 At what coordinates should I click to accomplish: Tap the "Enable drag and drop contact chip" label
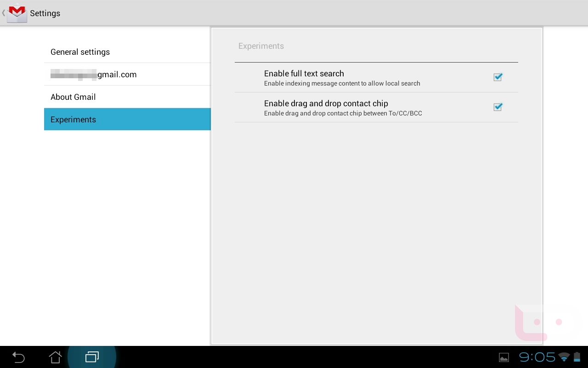click(326, 103)
